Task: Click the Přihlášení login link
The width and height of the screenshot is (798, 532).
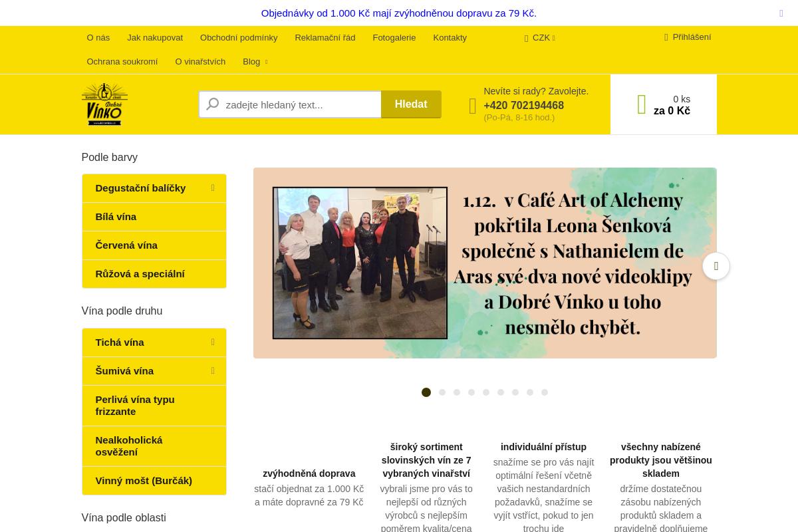Action: click(692, 37)
